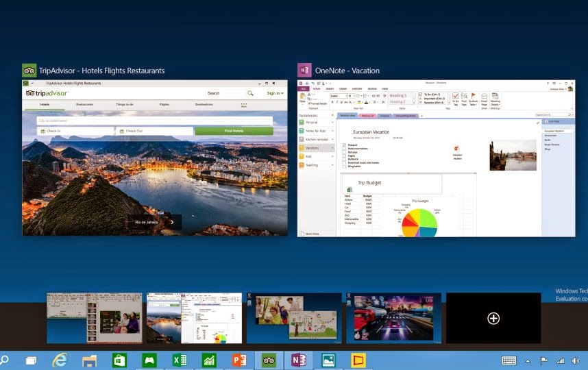The width and height of the screenshot is (588, 370).
Task: Click the network signal tray icon
Action: [560, 361]
